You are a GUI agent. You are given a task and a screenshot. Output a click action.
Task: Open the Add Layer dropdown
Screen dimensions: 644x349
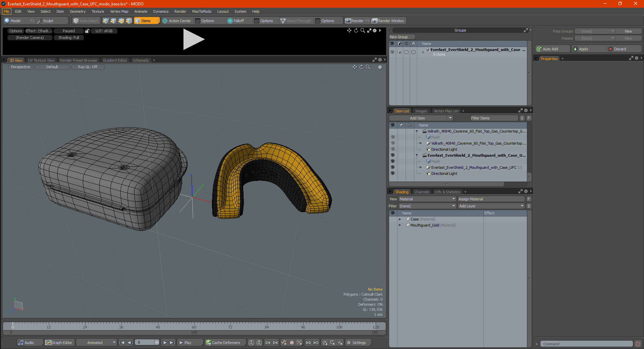491,206
